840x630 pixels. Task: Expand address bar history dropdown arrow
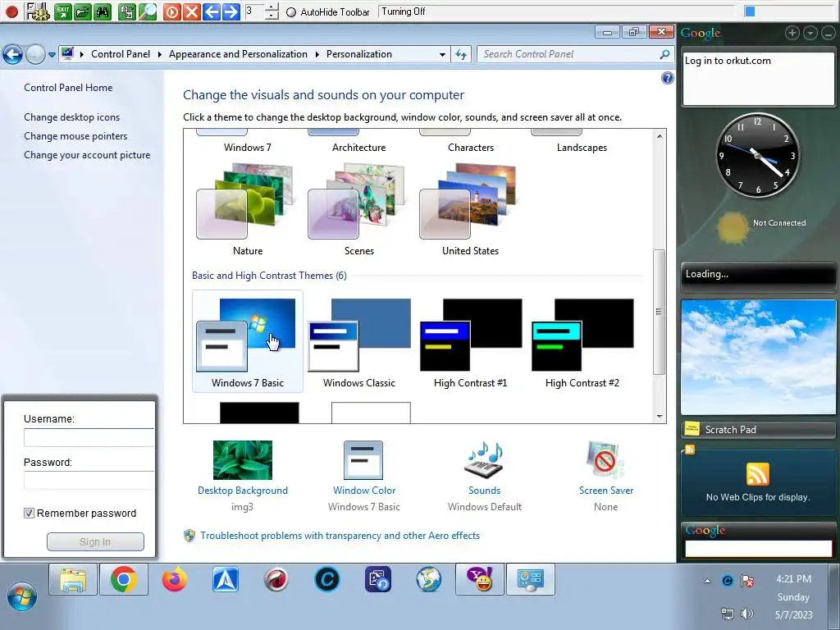[442, 54]
